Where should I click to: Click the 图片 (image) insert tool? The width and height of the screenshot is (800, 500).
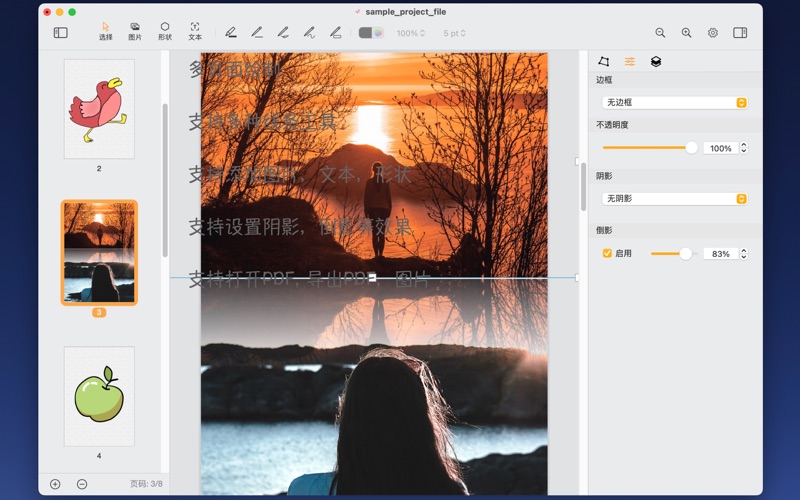[135, 31]
